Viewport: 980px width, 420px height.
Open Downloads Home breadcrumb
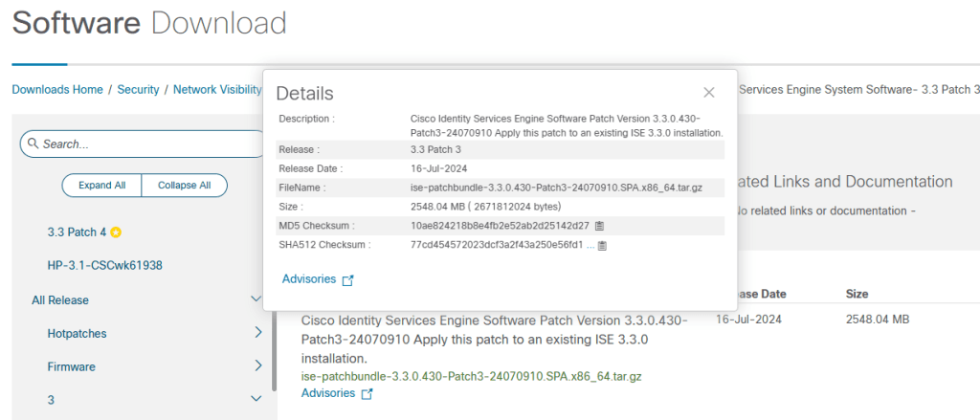[57, 90]
